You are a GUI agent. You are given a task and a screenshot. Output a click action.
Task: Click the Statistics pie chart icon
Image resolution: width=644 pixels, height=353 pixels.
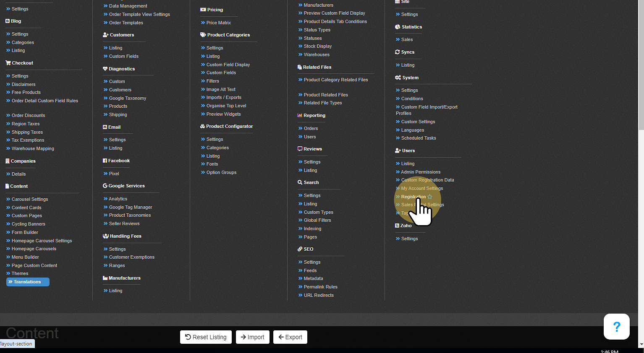398,27
